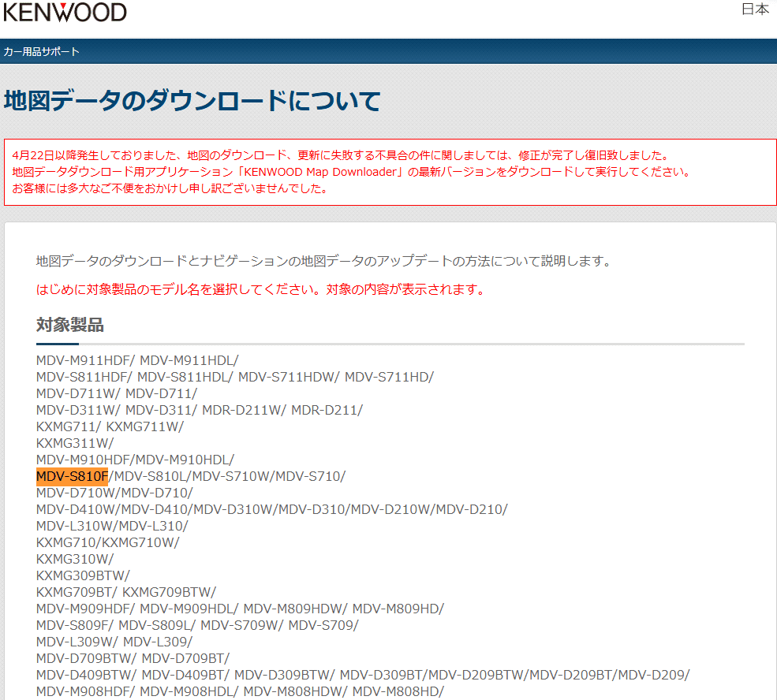Select model MDV-M809HDW
Image resolution: width=777 pixels, height=700 pixels.
coord(293,609)
